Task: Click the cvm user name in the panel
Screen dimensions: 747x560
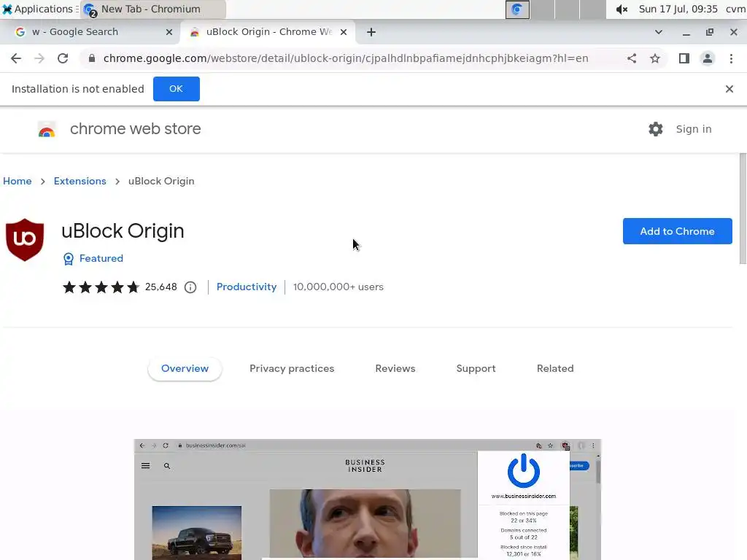Action: 736,9
